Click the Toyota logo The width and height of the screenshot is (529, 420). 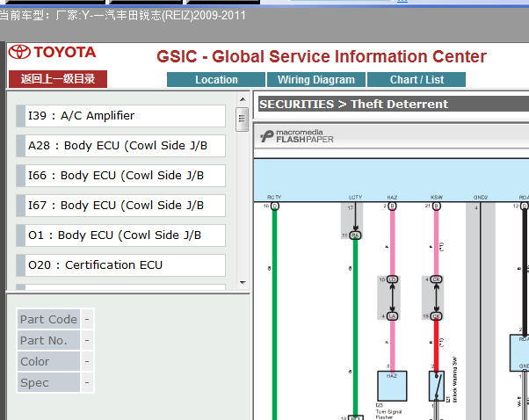tap(53, 53)
